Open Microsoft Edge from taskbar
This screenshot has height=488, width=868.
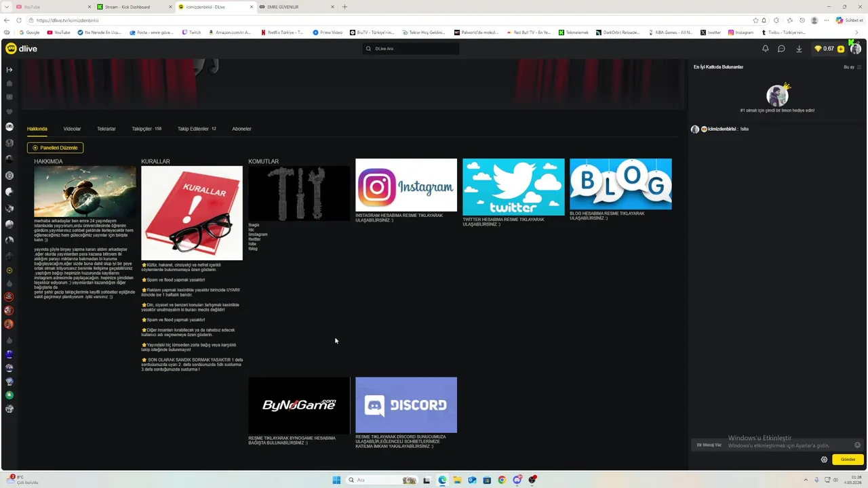[442, 480]
